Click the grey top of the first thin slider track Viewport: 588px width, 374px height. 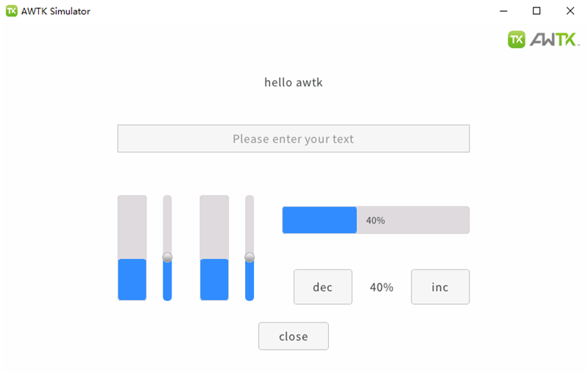(167, 224)
